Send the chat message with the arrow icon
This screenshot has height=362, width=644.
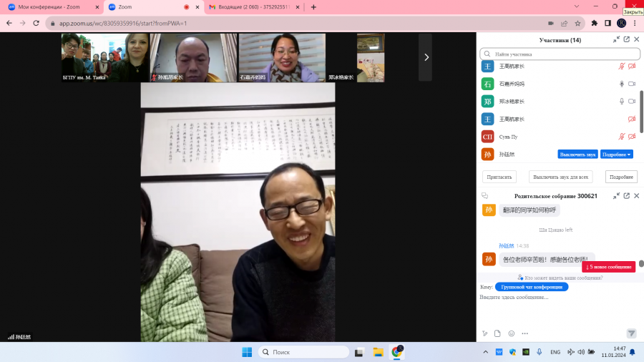coord(631,333)
